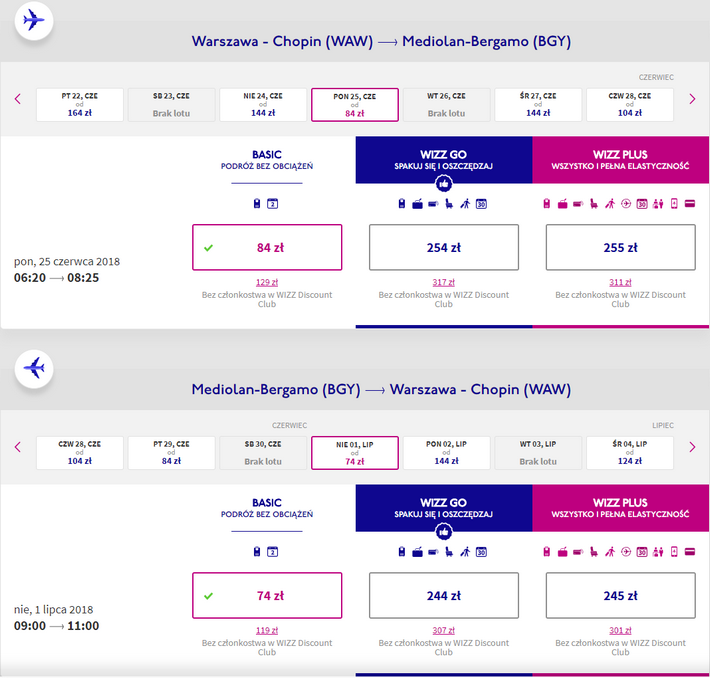Show later return dates with the right arrow
Image resolution: width=710 pixels, height=678 pixels.
pos(692,447)
